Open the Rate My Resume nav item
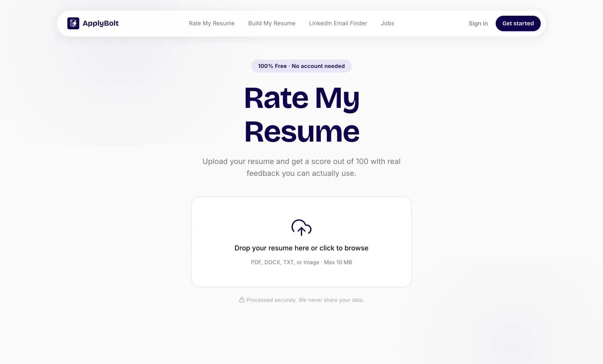The height and width of the screenshot is (364, 603). (212, 23)
